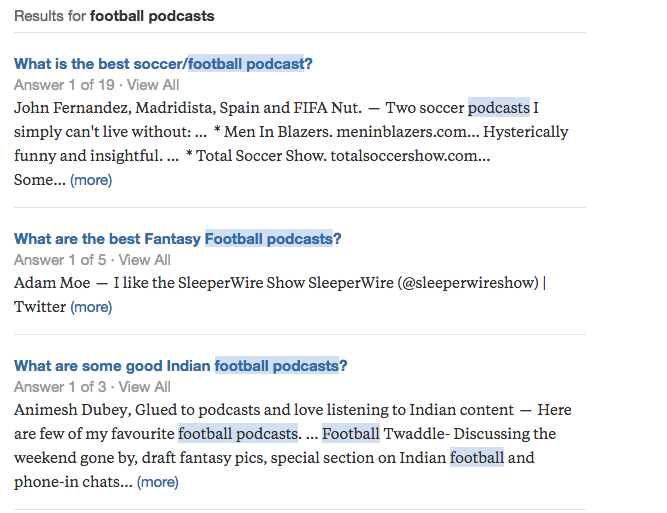Open 'What are the best Fantasy Football podcasts?'

click(177, 239)
